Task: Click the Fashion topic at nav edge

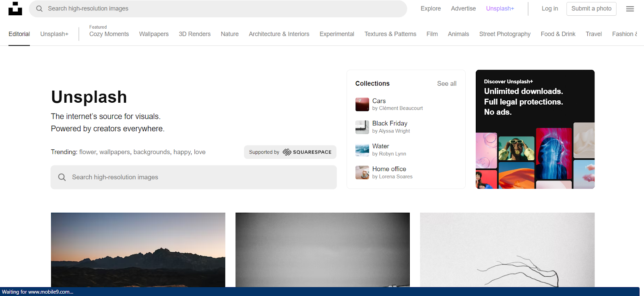Action: pos(624,34)
